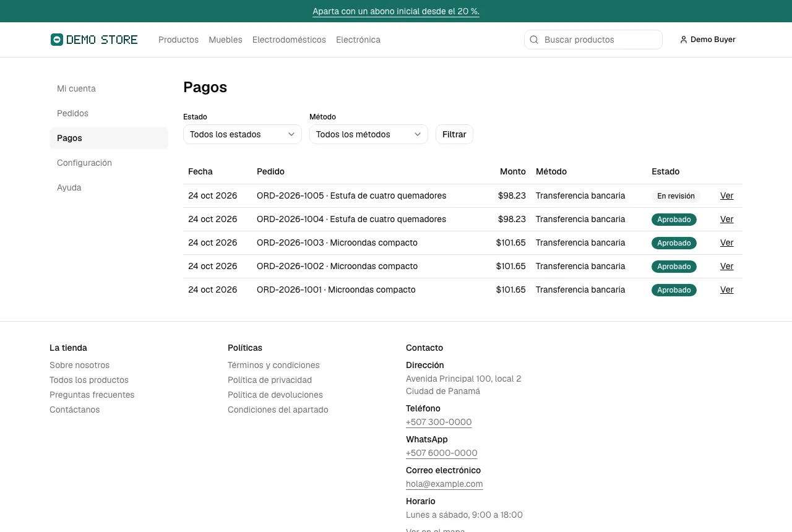Click ORD-2026-1003 · Microondas compacto text

(x=337, y=242)
